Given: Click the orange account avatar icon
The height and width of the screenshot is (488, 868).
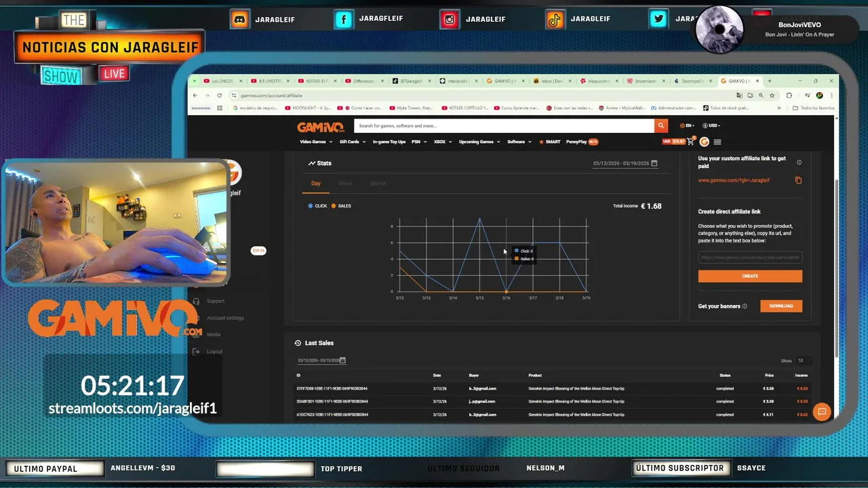Looking at the screenshot, I should click(x=704, y=142).
